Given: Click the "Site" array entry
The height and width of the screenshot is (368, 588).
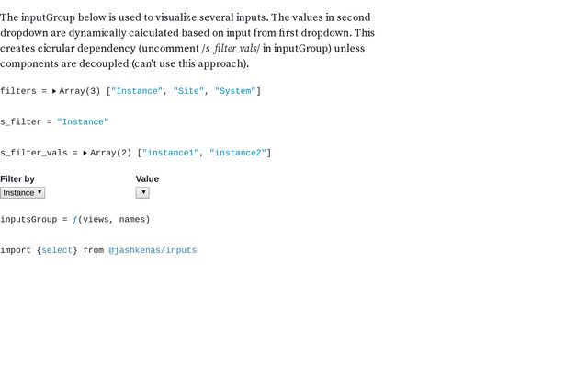Looking at the screenshot, I should (x=188, y=91).
